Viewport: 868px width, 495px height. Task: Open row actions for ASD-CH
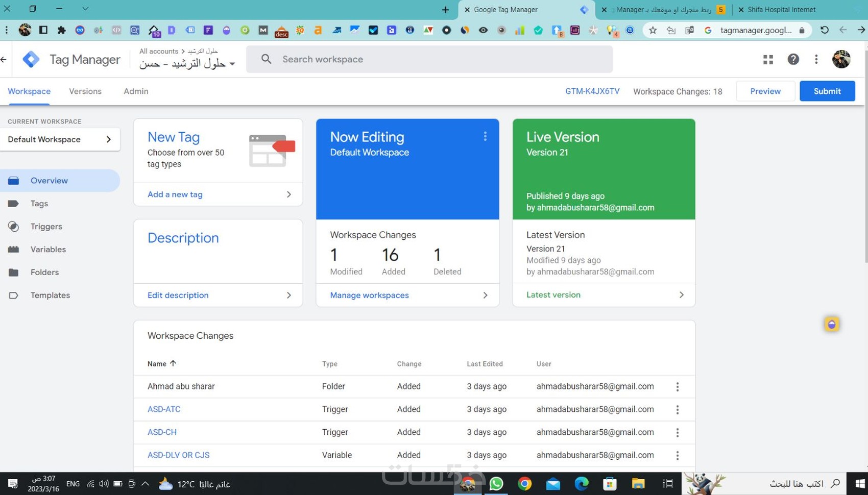click(678, 433)
